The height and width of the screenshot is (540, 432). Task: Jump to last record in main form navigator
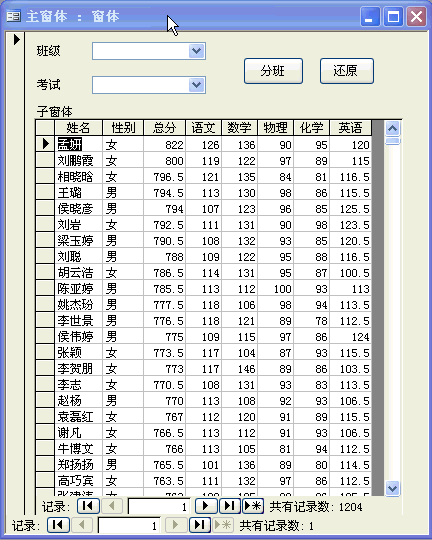click(x=200, y=525)
